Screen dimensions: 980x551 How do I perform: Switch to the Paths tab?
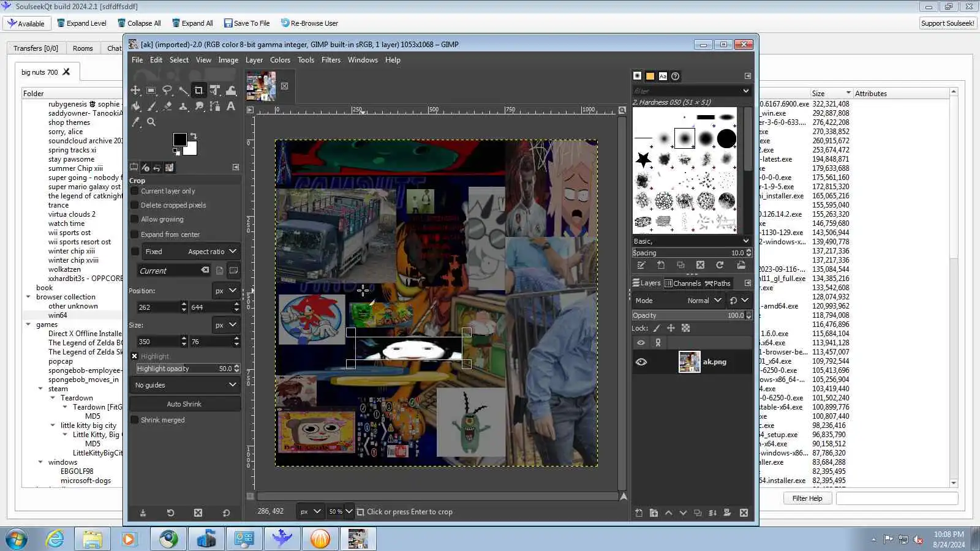click(718, 283)
